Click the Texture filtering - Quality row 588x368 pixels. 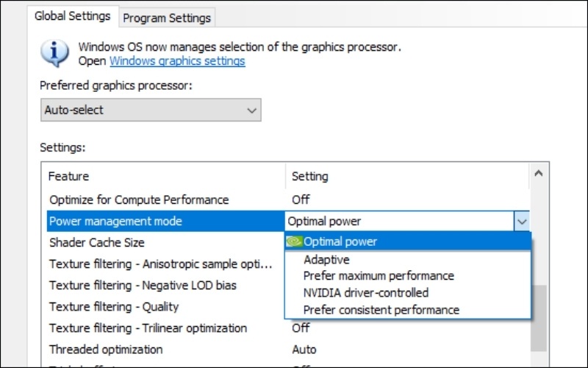[x=114, y=307]
